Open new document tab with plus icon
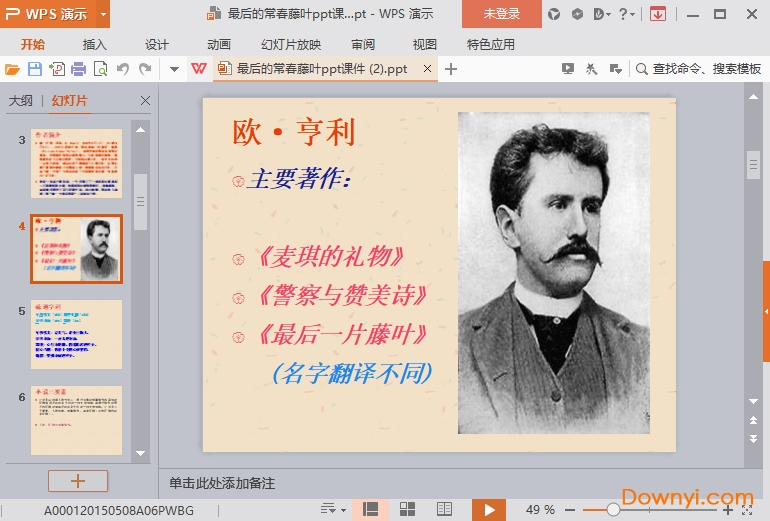Screen dimensions: 770x521 [451, 69]
